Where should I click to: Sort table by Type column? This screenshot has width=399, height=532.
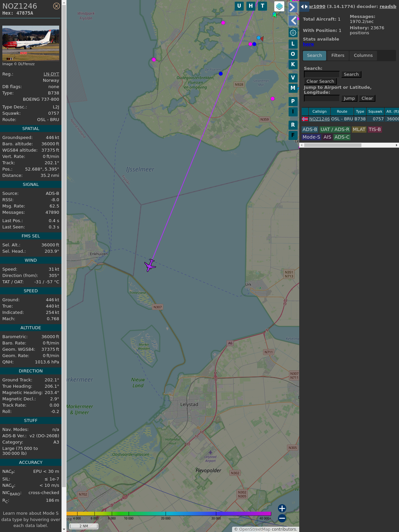pyautogui.click(x=360, y=112)
